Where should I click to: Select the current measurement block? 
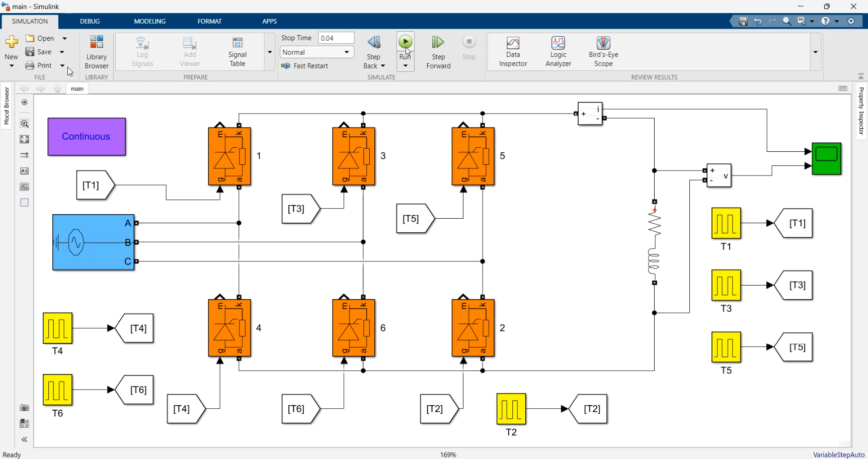point(590,114)
